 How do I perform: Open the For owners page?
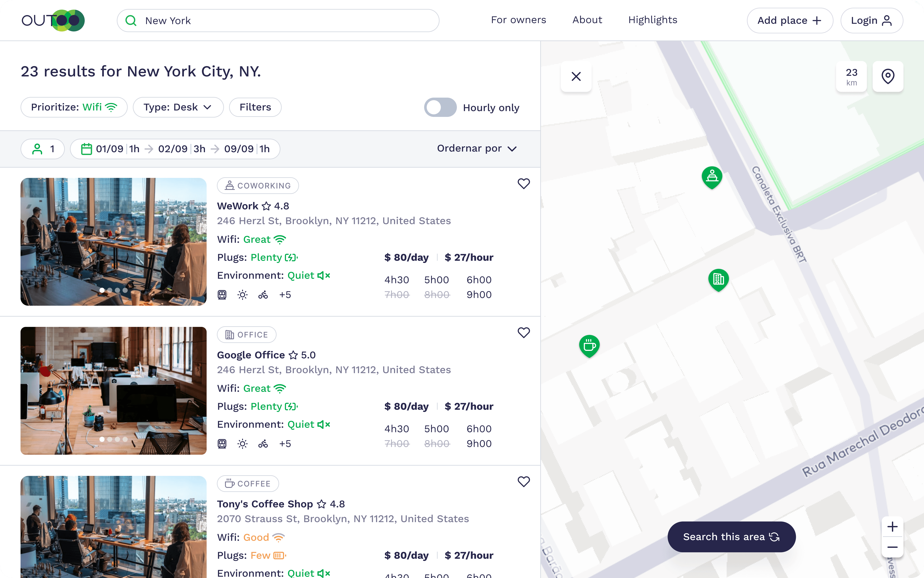click(x=518, y=20)
